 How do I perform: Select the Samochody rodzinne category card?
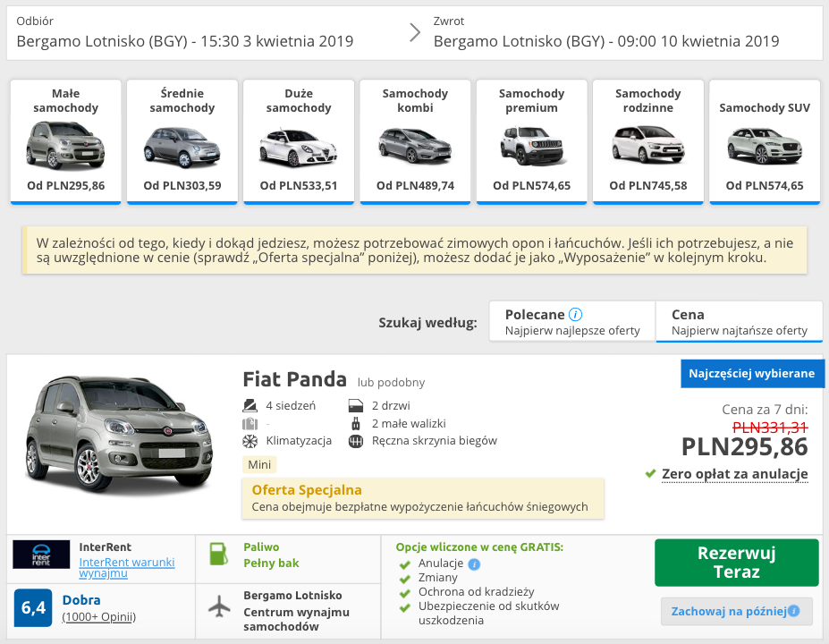click(x=647, y=141)
